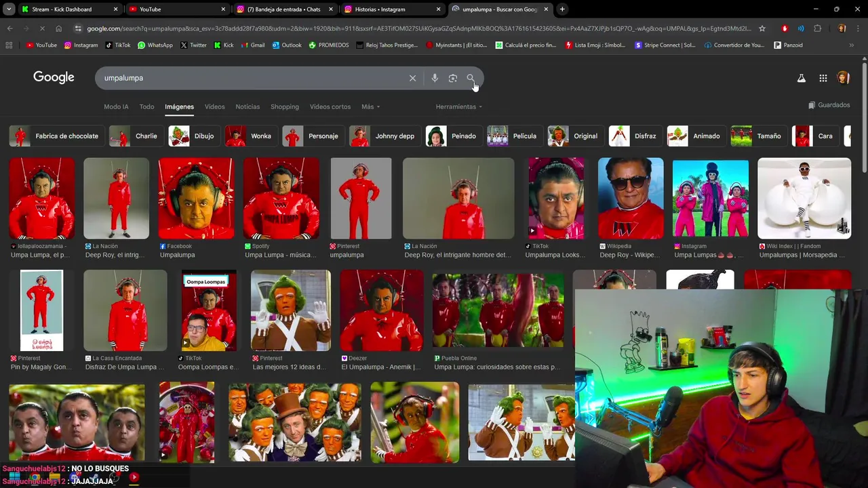
Task: Switch to the YouTube browser tab
Action: (x=176, y=9)
